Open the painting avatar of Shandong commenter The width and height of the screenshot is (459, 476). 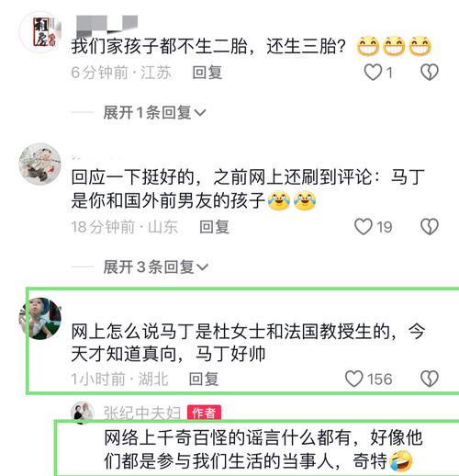[40, 164]
